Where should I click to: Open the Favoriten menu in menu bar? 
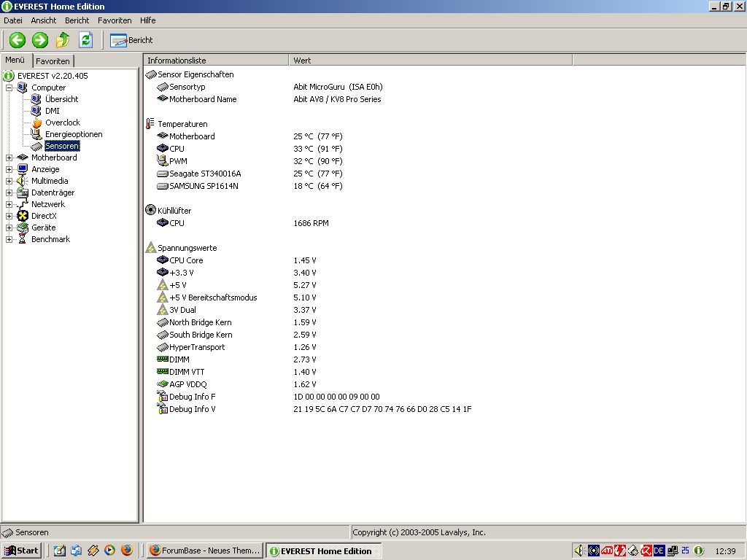coord(115,20)
